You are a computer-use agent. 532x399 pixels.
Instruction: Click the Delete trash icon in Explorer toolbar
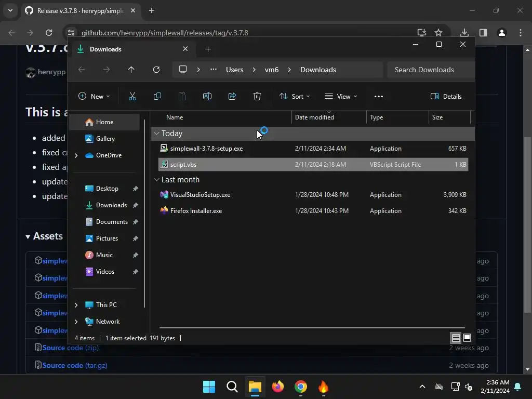pos(257,96)
